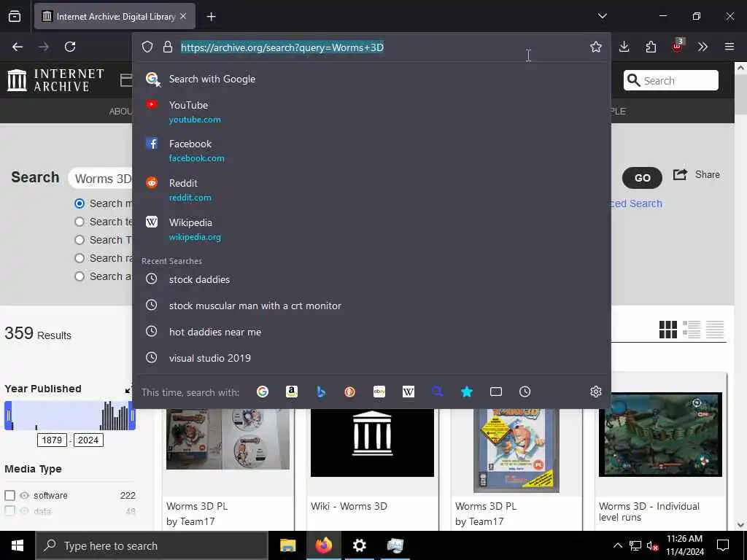747x560 pixels.
Task: Open Wiki - Worms 3D result title
Action: tap(349, 506)
